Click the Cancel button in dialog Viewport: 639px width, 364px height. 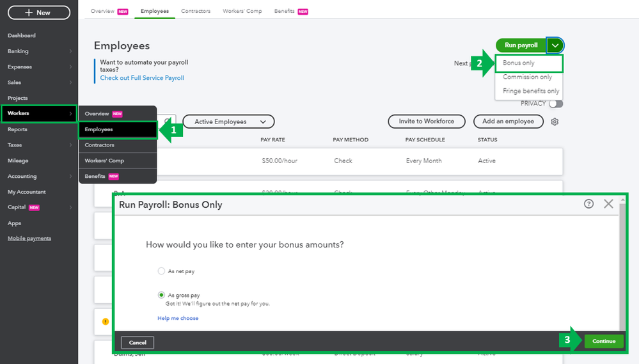[x=138, y=342]
